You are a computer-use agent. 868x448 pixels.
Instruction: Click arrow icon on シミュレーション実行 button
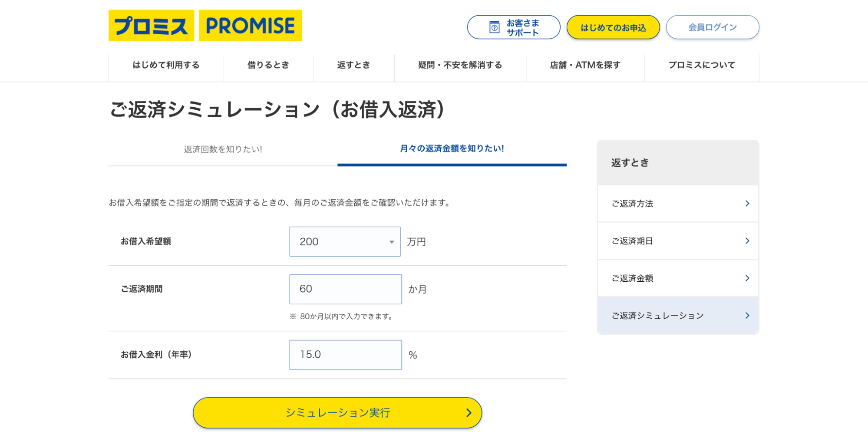[x=469, y=412]
